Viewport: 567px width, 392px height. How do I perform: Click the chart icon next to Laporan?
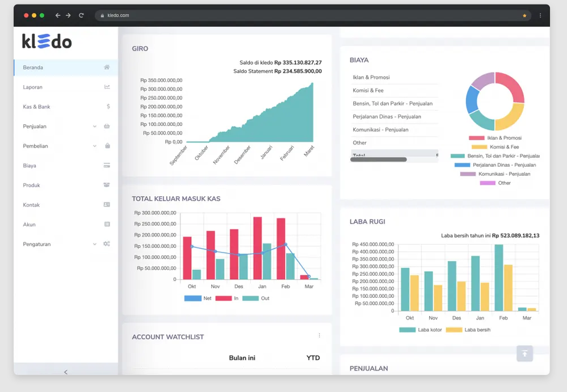coord(107,87)
